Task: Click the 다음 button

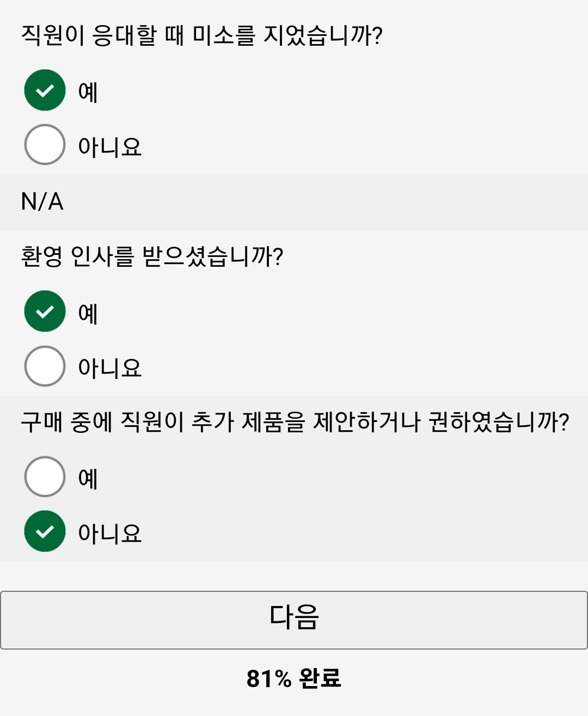Action: (x=294, y=620)
